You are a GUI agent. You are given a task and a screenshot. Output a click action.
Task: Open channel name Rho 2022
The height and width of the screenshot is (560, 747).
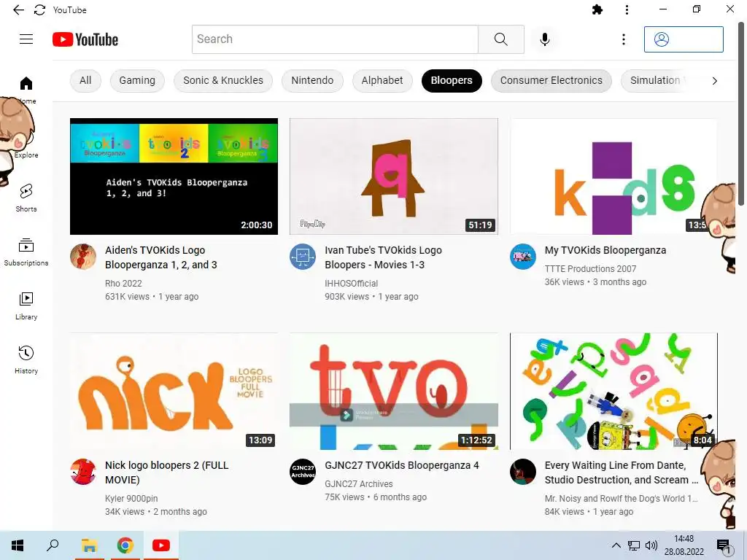point(123,284)
